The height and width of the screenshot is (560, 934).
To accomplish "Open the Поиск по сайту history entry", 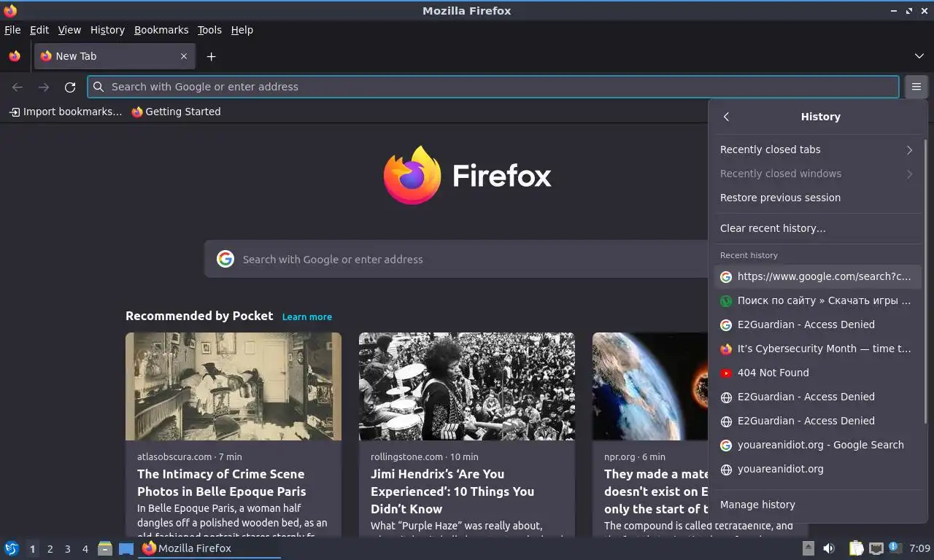I will coord(817,300).
